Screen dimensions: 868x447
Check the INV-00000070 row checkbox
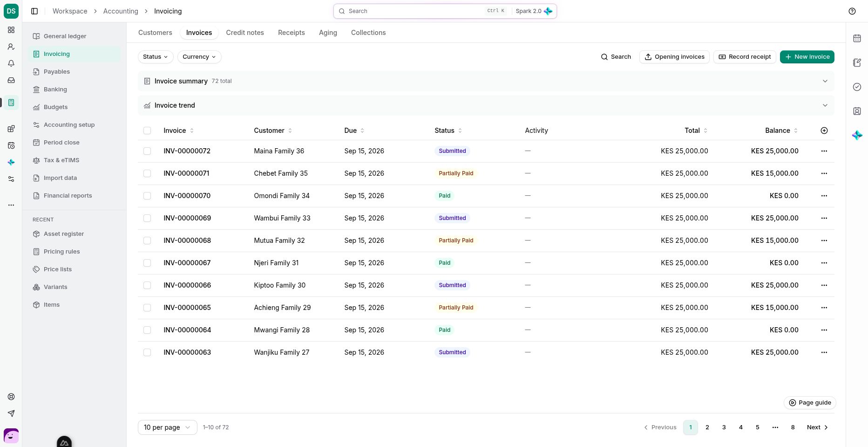147,196
